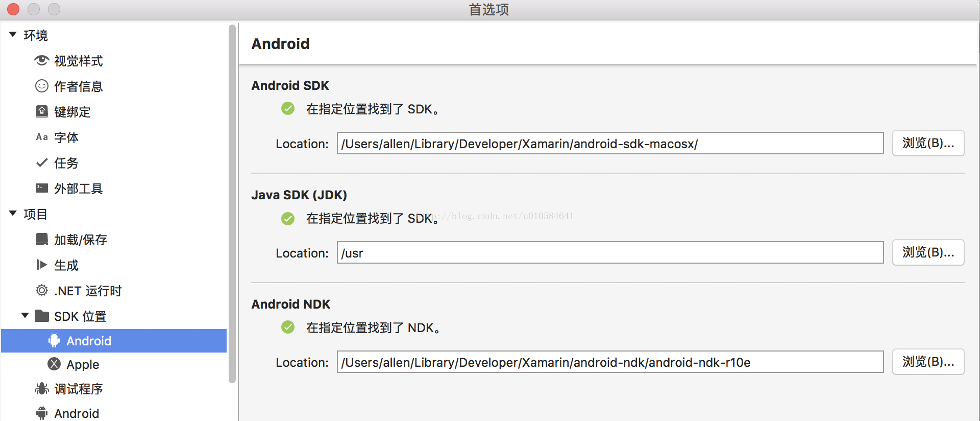Click the checkmark icon beside 任务
The width and height of the screenshot is (980, 421).
pos(42,162)
